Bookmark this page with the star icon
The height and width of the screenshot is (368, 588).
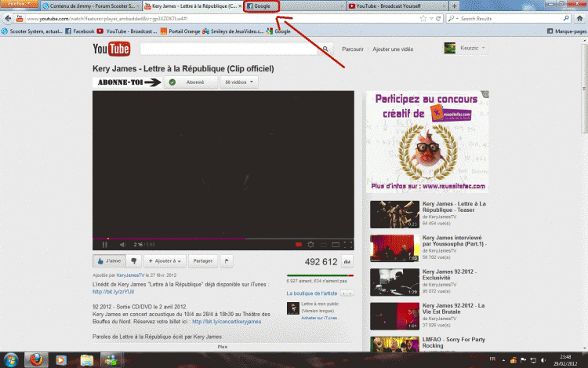(423, 18)
